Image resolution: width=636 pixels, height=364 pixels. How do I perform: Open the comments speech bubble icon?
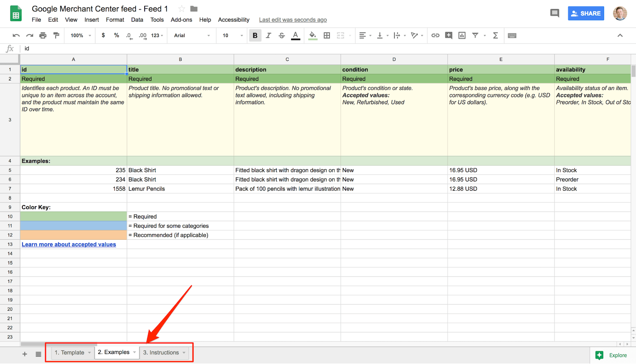[554, 13]
